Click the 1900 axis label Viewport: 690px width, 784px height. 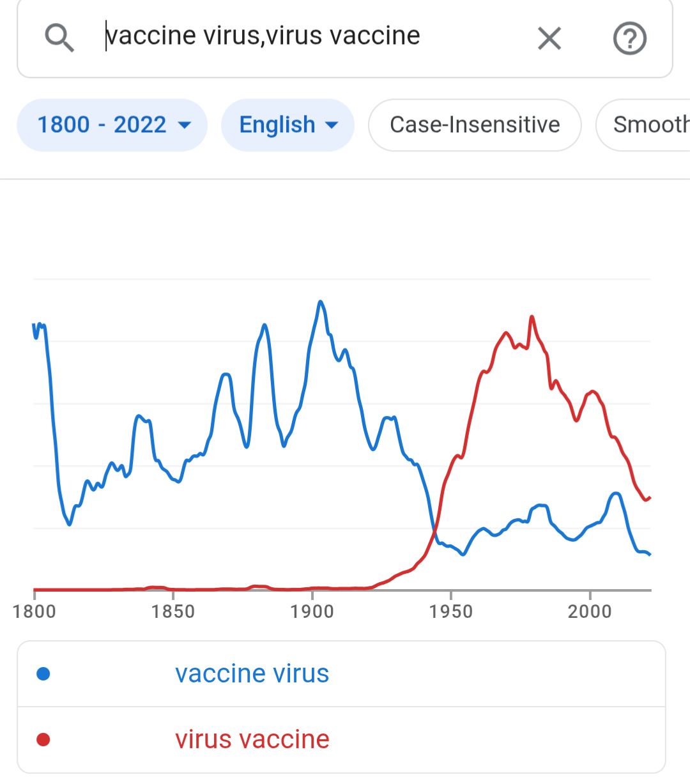pos(312,611)
